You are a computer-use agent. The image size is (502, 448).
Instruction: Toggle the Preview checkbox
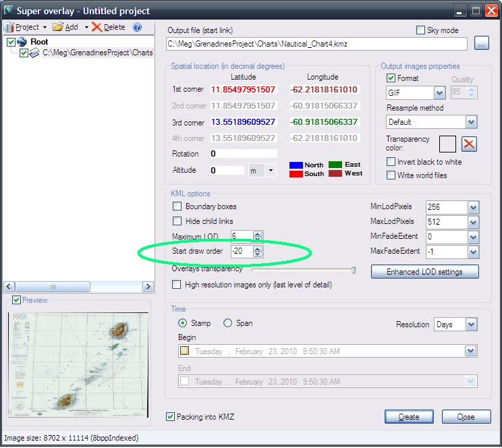(16, 300)
